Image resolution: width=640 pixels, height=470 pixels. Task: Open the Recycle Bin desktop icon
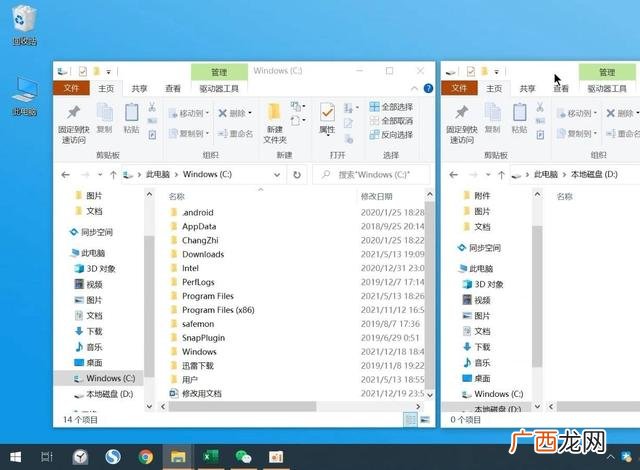point(24,24)
